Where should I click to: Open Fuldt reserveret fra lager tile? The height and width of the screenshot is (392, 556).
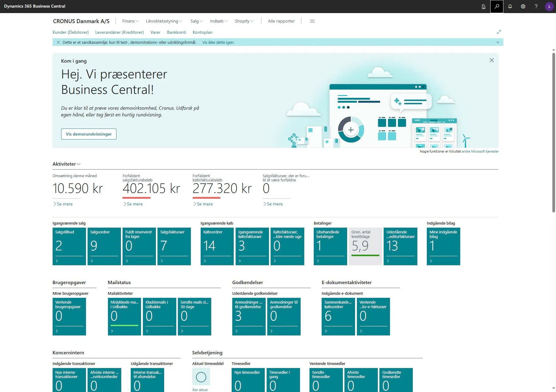point(139,246)
